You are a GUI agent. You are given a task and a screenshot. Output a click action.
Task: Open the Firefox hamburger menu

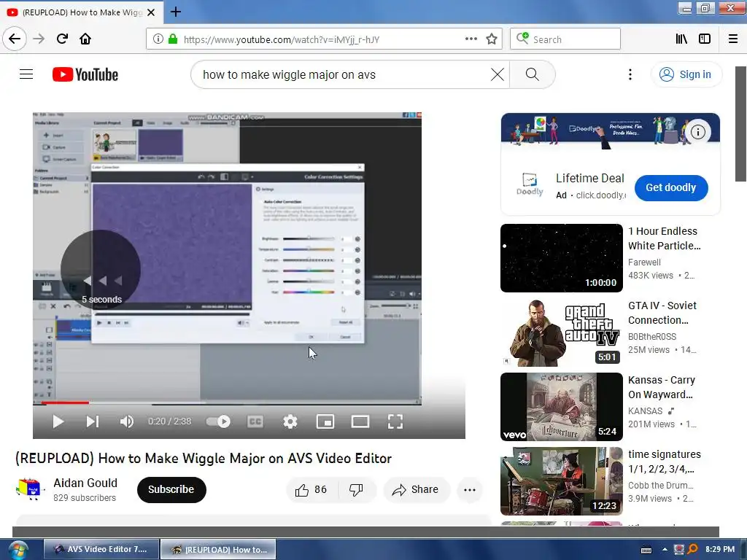click(x=733, y=39)
